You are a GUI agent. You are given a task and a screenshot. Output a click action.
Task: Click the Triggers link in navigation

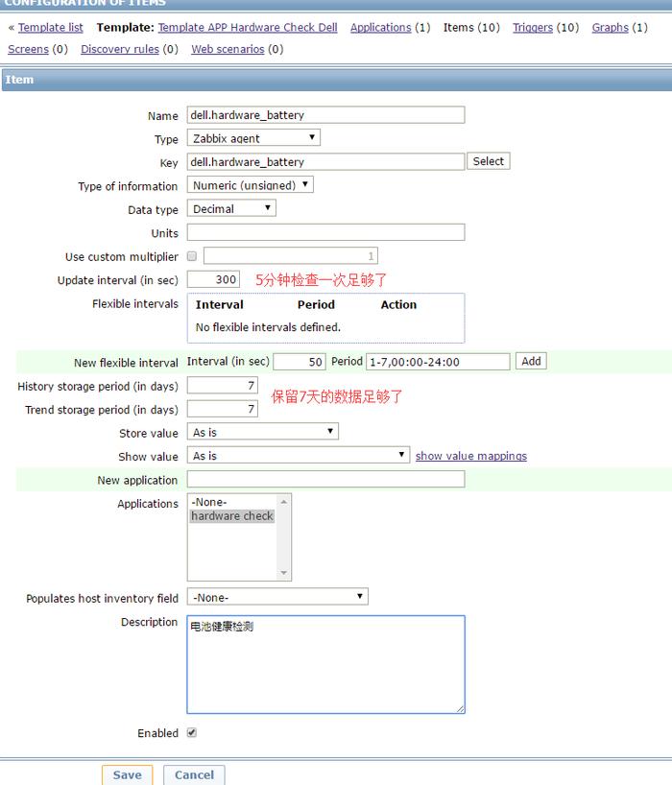[x=532, y=28]
